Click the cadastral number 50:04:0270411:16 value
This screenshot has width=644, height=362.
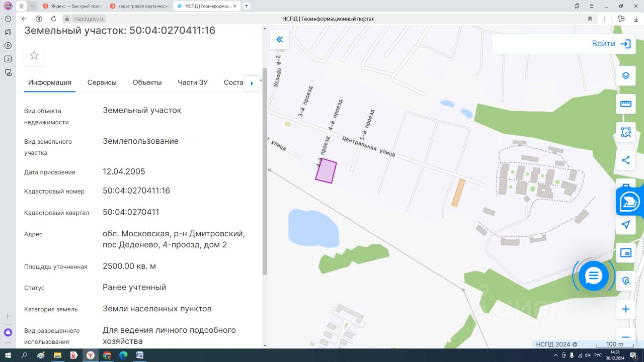pyautogui.click(x=136, y=191)
